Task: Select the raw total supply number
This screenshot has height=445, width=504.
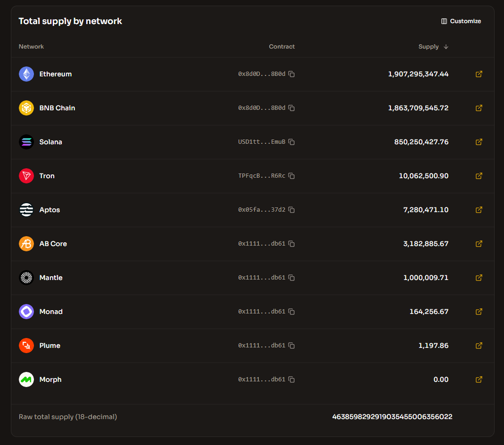Action: click(392, 417)
